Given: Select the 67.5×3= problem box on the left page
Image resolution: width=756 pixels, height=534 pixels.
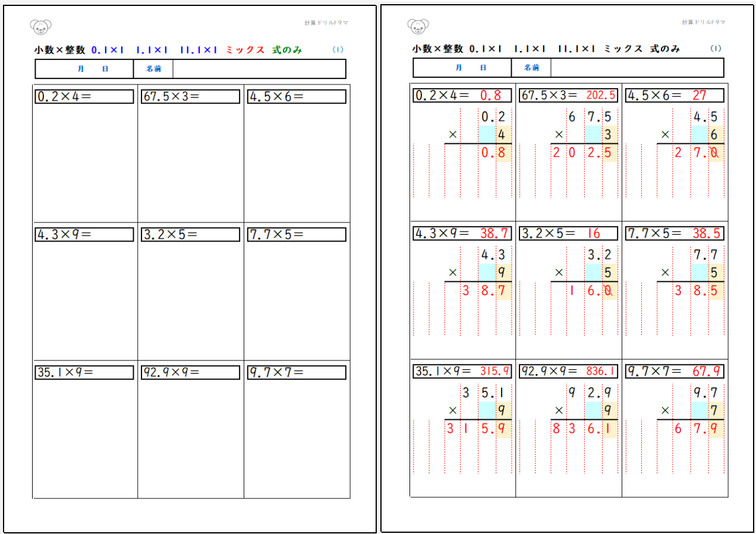Looking at the screenshot, I should (x=191, y=96).
